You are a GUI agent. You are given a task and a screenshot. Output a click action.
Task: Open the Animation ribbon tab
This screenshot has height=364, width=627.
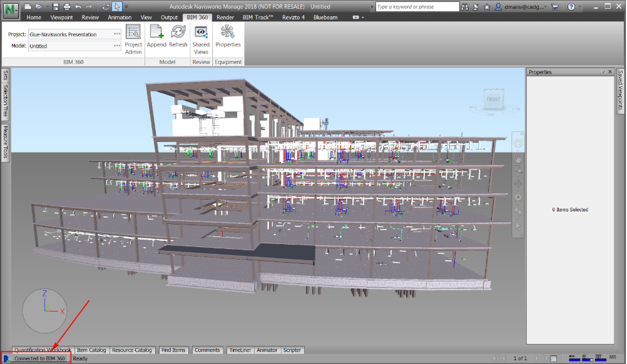(120, 17)
